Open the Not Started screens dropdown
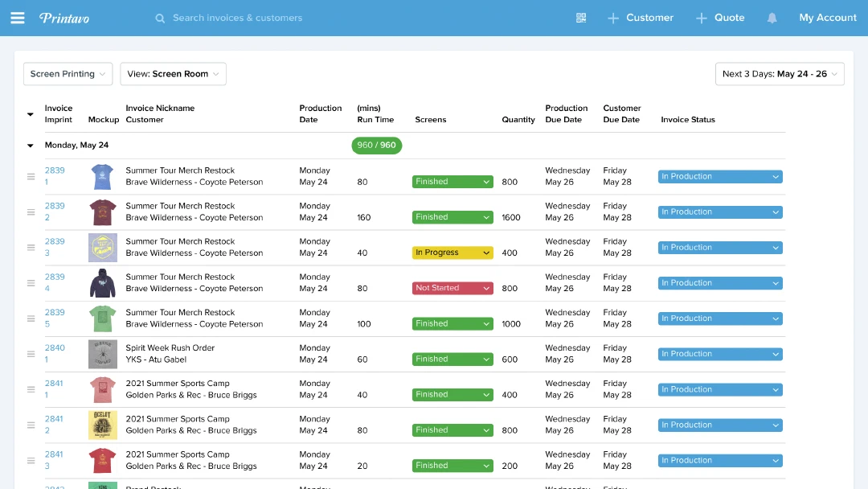868x489 pixels. [452, 288]
